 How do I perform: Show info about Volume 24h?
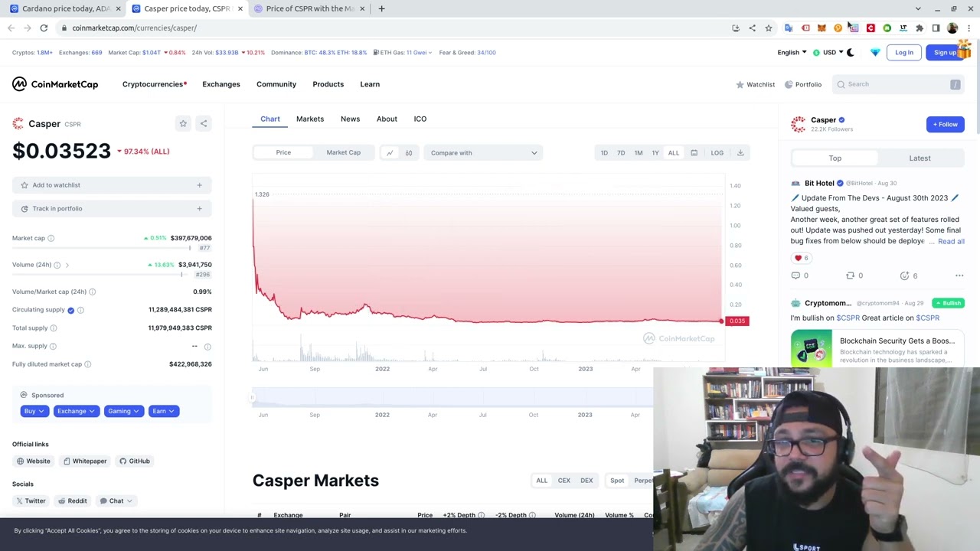(x=57, y=265)
